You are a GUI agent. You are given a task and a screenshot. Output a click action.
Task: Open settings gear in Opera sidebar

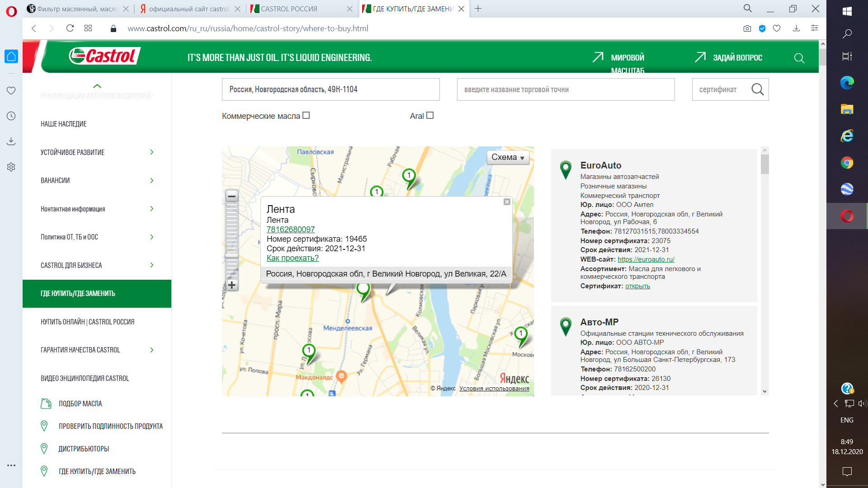[11, 167]
